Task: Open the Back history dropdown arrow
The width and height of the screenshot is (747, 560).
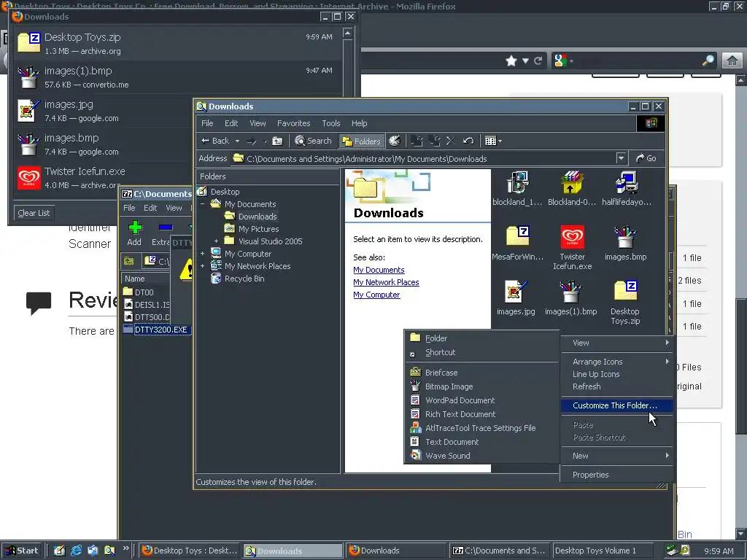Action: [x=237, y=141]
